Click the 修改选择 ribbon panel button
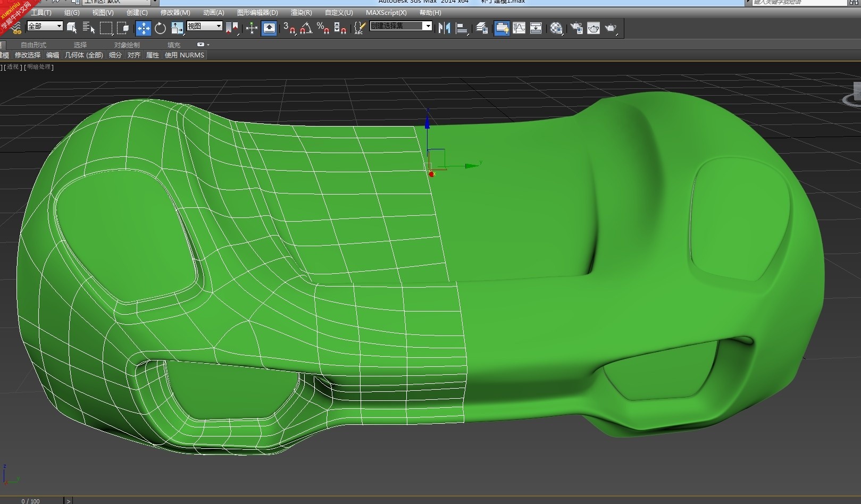The image size is (861, 504). [x=28, y=55]
